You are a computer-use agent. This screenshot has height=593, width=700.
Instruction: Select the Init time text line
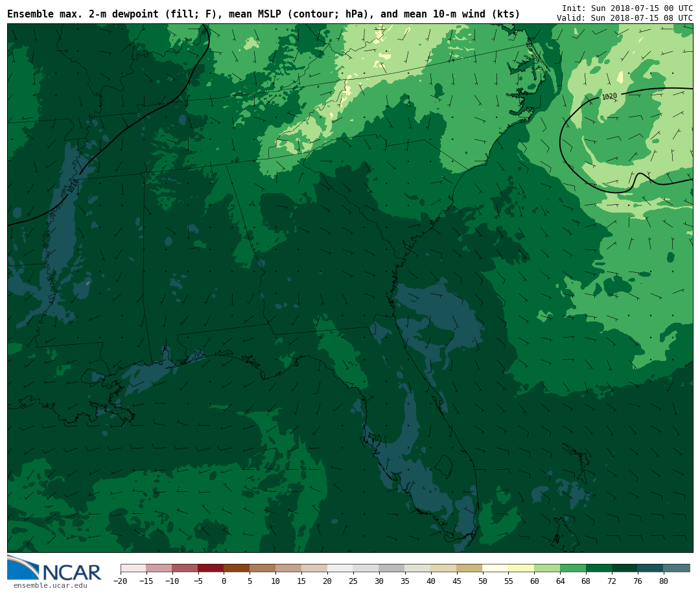pos(627,8)
